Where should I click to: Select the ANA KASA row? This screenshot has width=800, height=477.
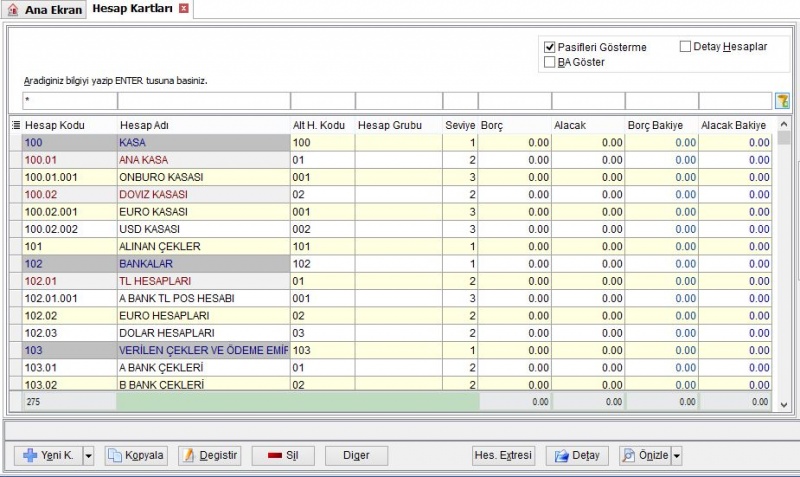[390, 160]
